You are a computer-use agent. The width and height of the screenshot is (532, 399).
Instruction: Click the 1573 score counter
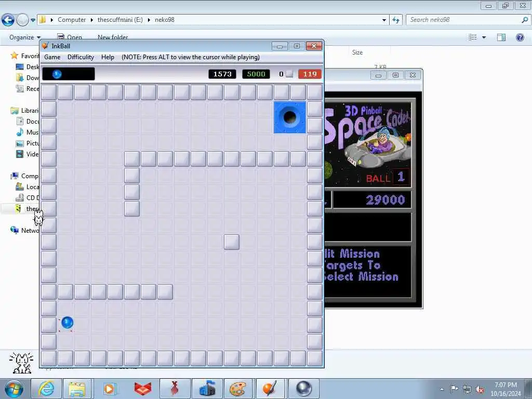tap(222, 74)
